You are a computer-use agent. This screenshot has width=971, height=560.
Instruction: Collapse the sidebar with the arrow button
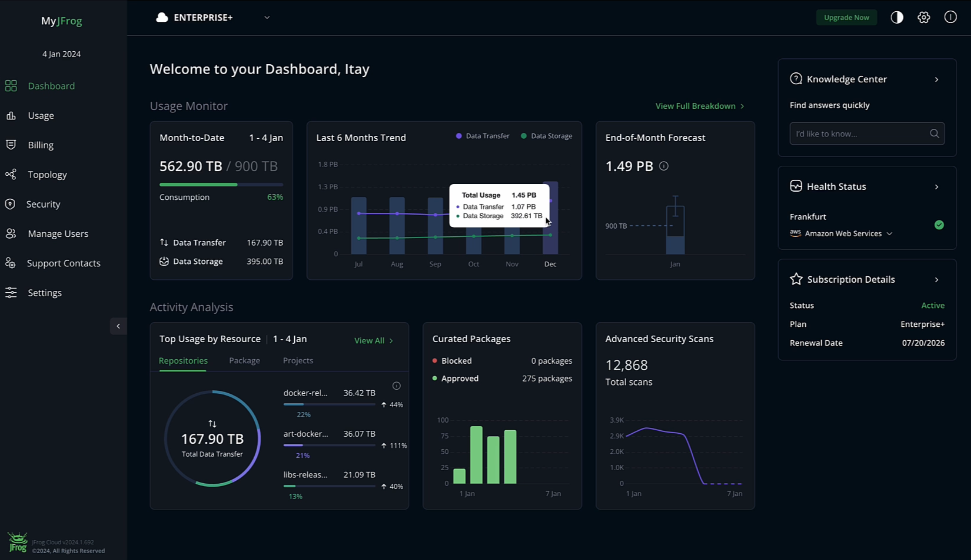tap(118, 326)
